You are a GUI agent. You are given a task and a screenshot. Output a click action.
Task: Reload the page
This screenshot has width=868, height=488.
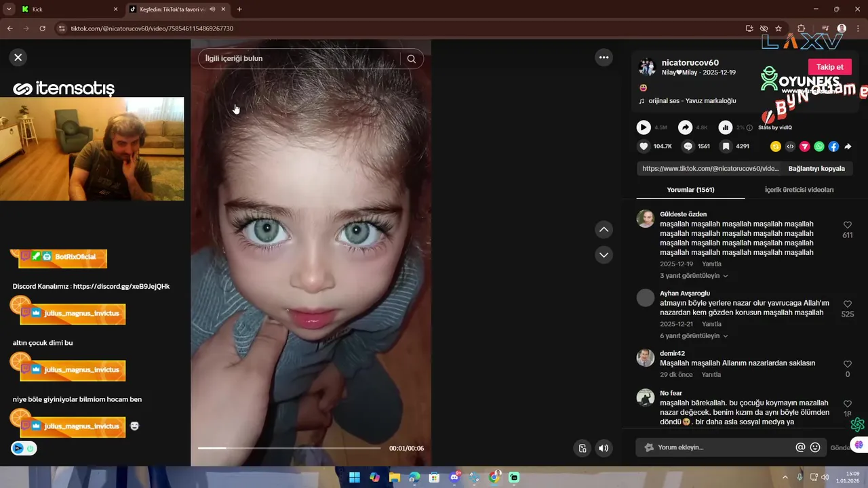tap(42, 28)
